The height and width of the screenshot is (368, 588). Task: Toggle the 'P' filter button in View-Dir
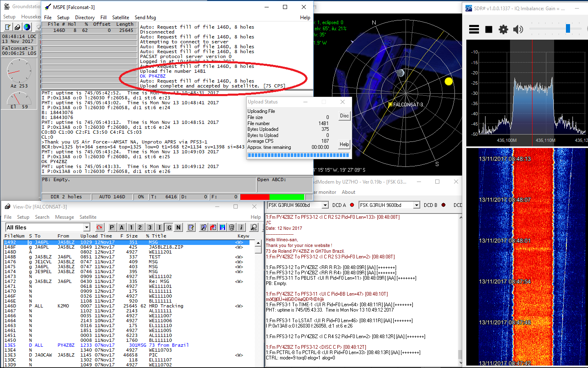pyautogui.click(x=112, y=227)
